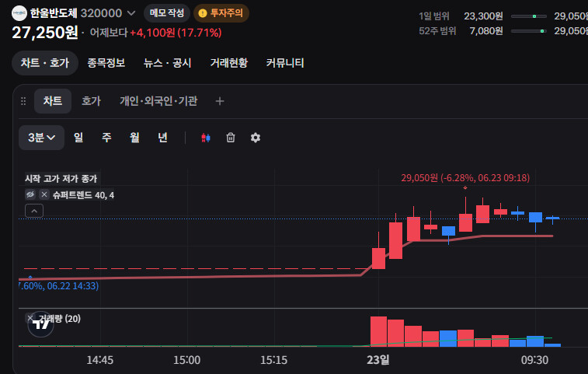
Task: Switch to the 호가 tab
Action: [x=91, y=101]
